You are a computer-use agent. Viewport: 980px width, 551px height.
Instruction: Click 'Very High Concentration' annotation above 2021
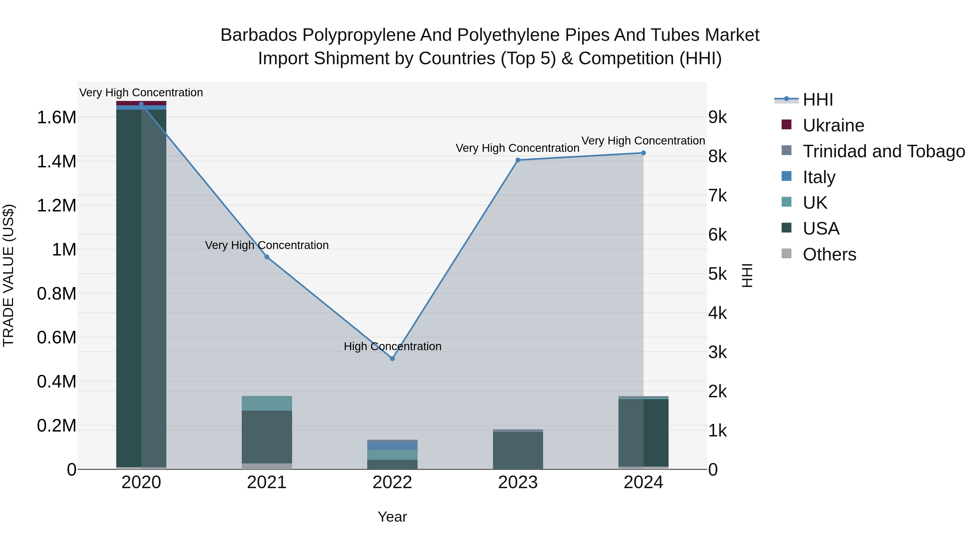[267, 245]
